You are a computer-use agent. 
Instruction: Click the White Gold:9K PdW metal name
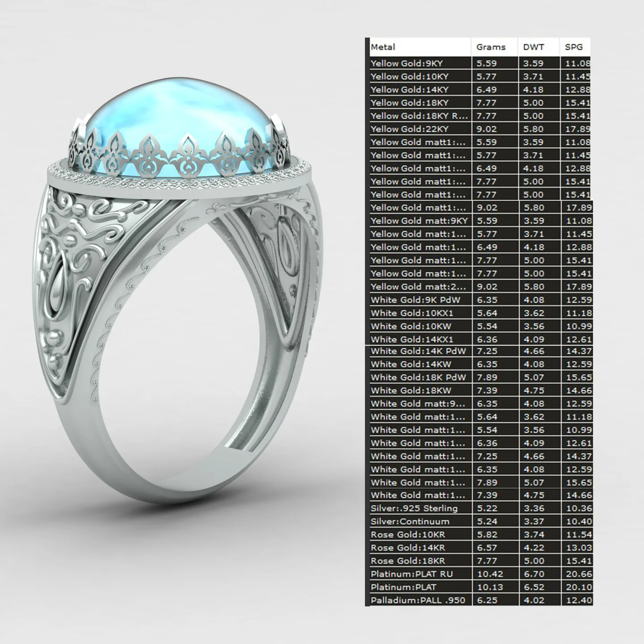click(x=415, y=300)
